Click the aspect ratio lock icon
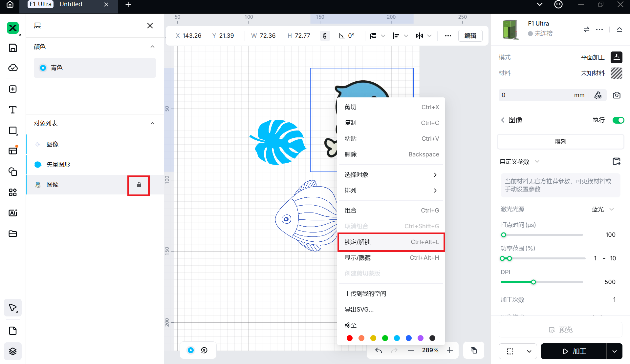This screenshot has width=630, height=364. 325,36
